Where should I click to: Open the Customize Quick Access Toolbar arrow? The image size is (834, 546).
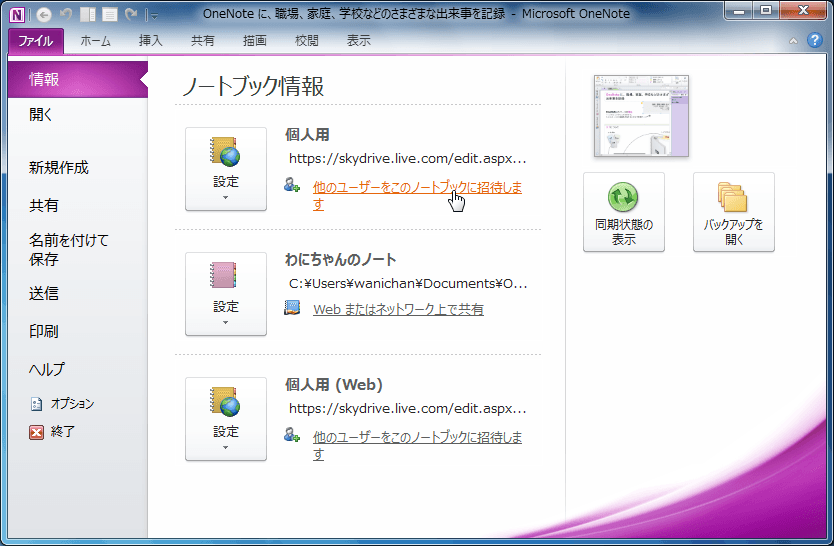(x=153, y=15)
